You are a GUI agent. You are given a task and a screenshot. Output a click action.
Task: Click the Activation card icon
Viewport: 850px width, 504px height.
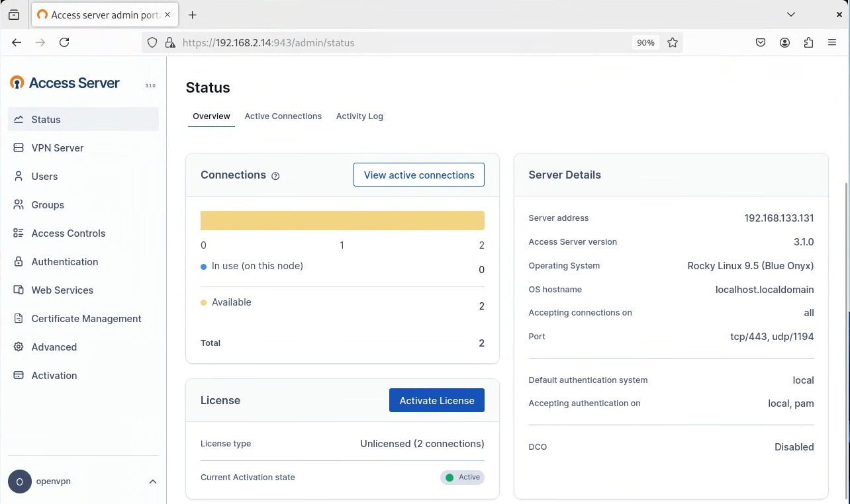[x=19, y=376]
